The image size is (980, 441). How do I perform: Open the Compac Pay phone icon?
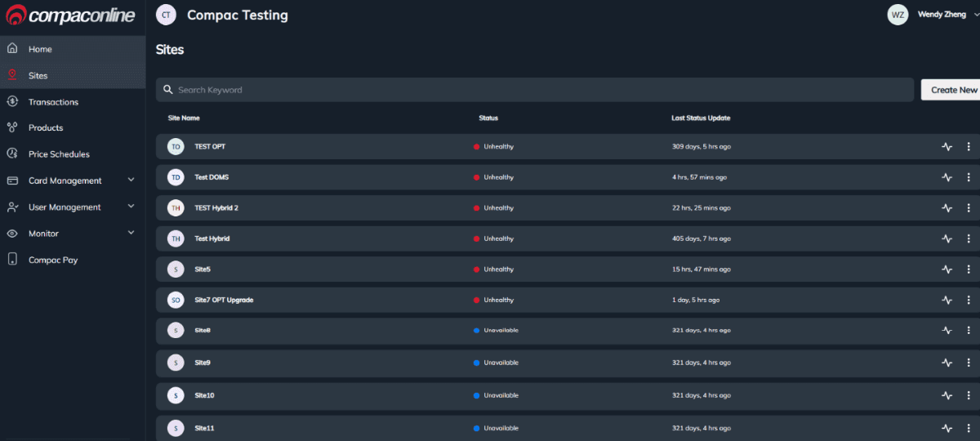12,260
